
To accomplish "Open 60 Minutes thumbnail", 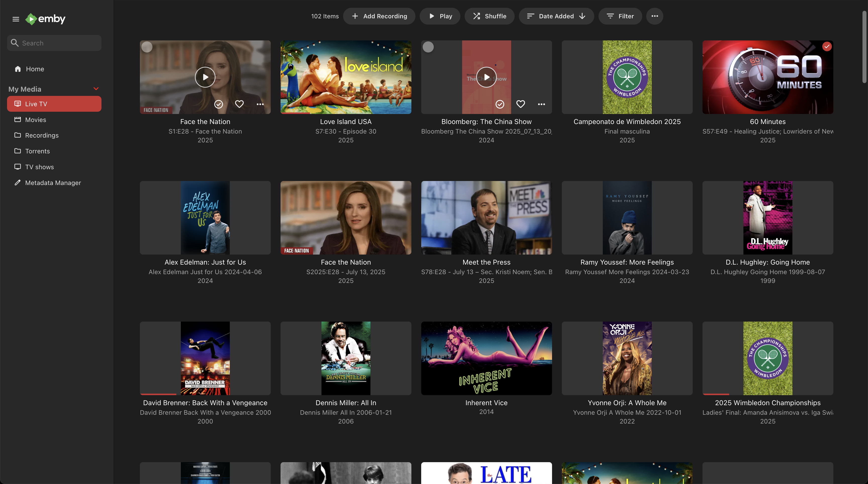I will 768,77.
